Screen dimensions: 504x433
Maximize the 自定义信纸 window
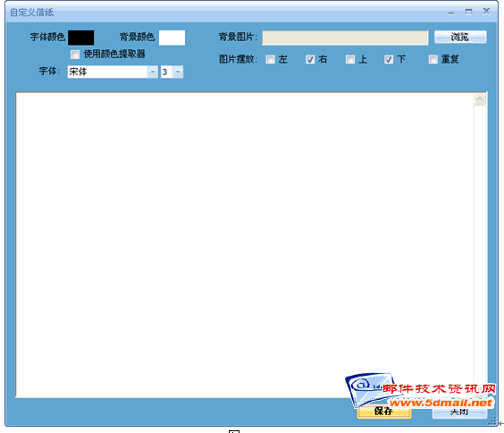click(x=468, y=12)
